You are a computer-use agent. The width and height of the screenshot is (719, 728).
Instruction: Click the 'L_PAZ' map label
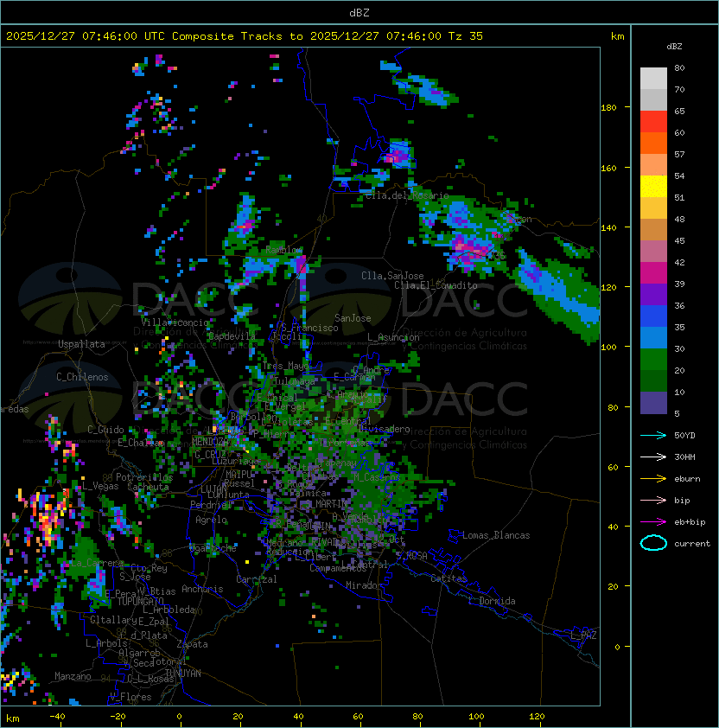583,635
